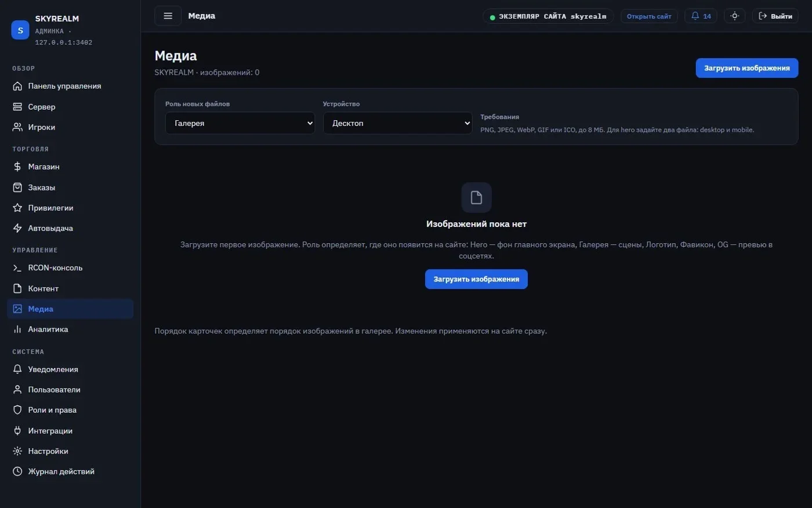Click the star icon beside Привилегии
The width and height of the screenshot is (812, 508).
click(17, 208)
